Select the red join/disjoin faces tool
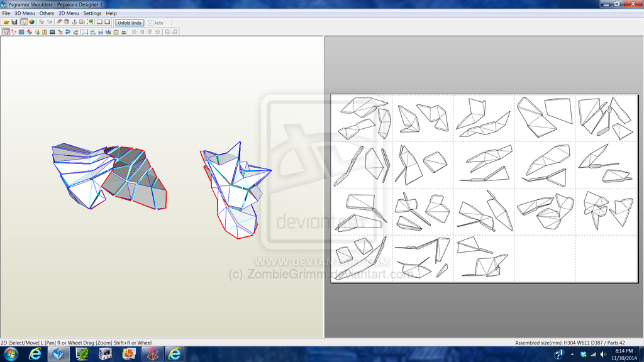The height and width of the screenshot is (362, 644). [14, 31]
